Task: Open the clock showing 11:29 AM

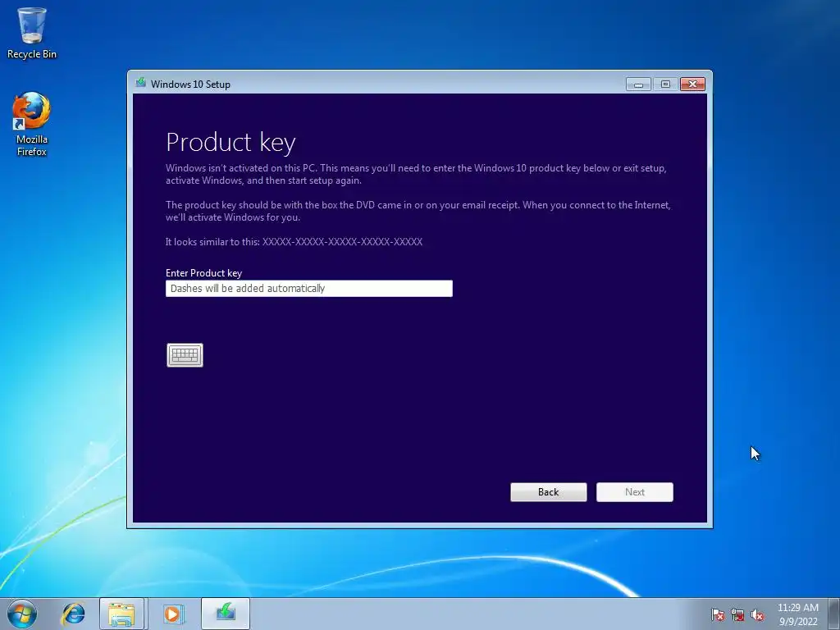Action: (797, 614)
